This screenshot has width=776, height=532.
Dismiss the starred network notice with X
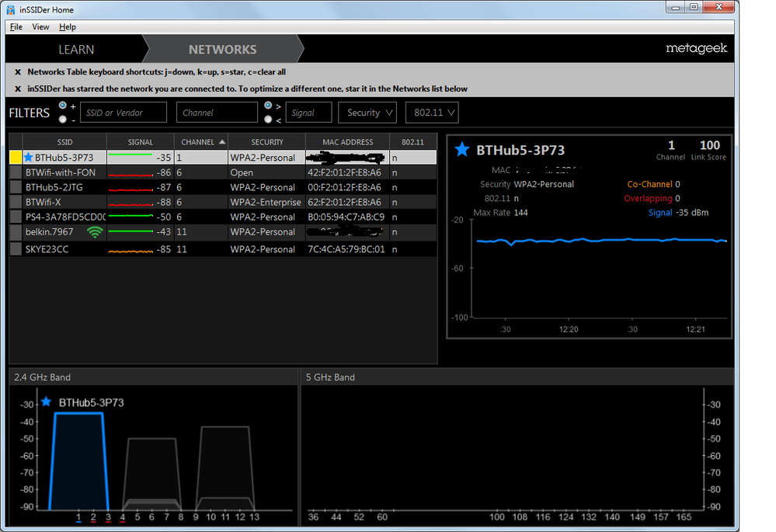click(18, 89)
